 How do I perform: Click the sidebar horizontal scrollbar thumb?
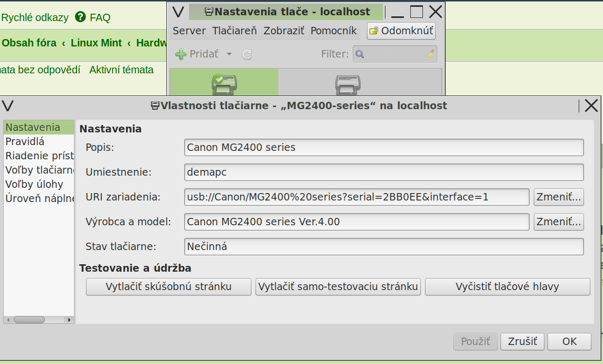[x=29, y=319]
